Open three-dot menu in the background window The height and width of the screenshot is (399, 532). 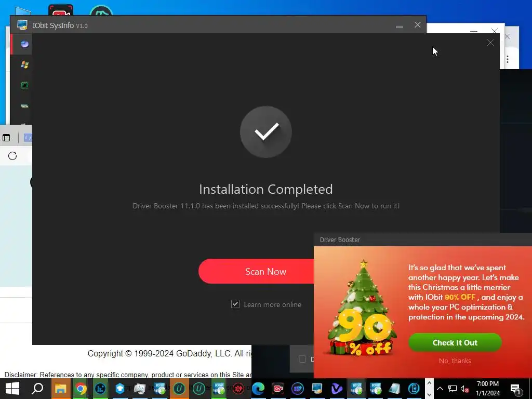(507, 59)
